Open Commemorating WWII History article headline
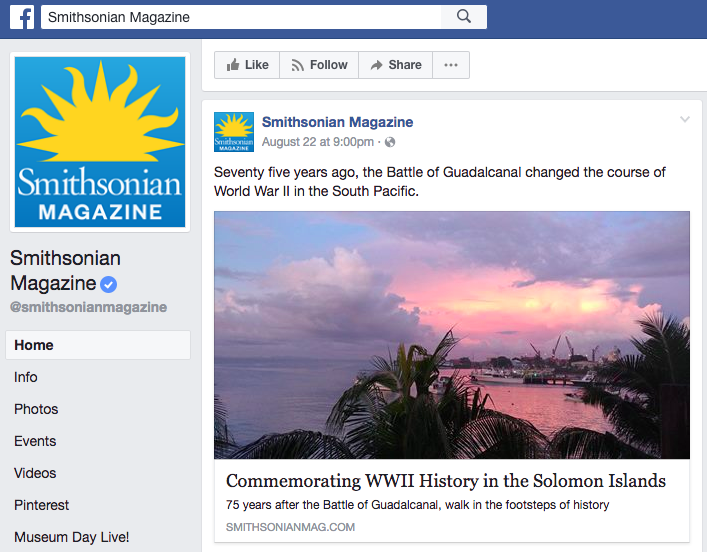 [x=446, y=481]
